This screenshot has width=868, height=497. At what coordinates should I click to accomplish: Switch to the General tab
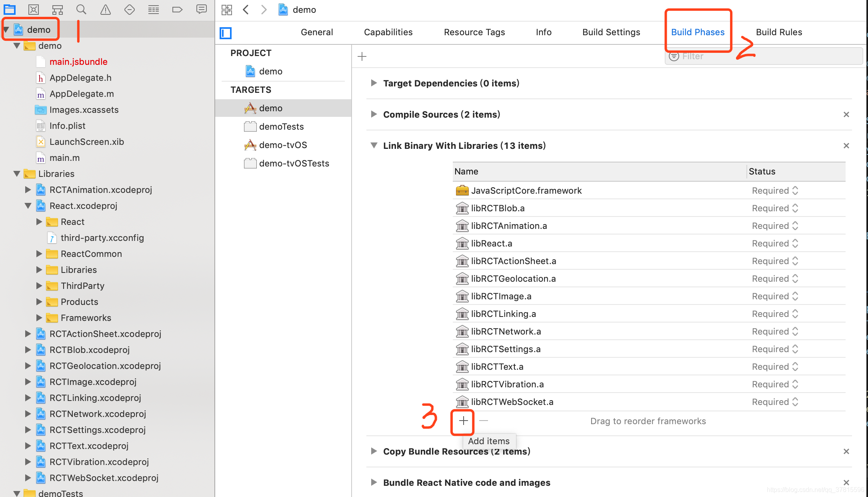click(317, 32)
